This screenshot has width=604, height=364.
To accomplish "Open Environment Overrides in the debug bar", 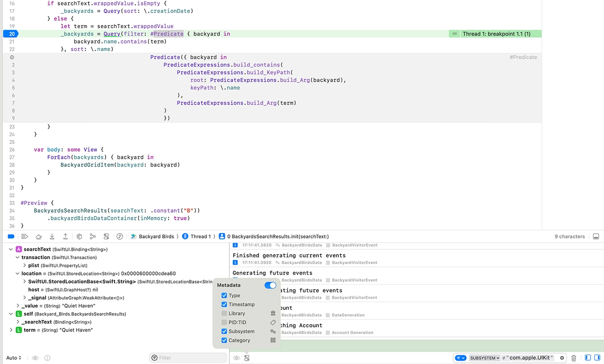I will tap(106, 236).
